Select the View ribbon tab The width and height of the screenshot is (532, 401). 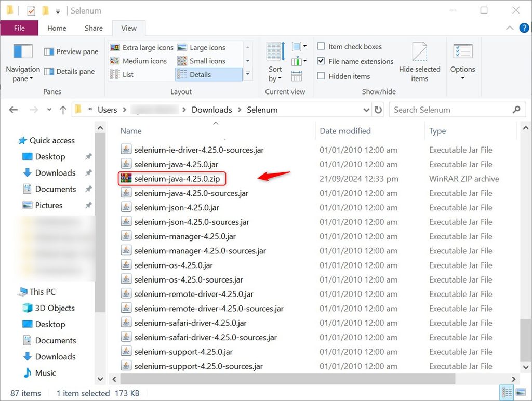[x=129, y=28]
